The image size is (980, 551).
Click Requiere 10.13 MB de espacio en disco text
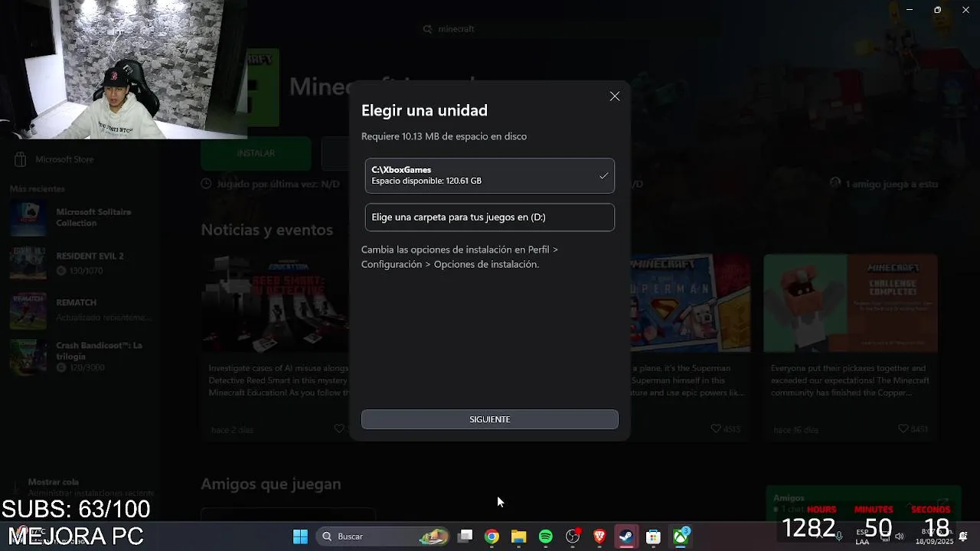coord(444,136)
